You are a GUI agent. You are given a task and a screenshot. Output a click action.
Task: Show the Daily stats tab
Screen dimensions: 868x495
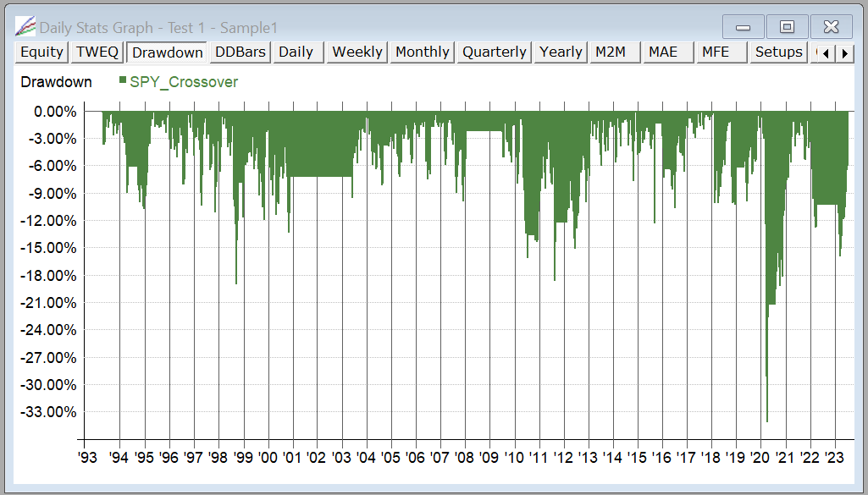coord(296,52)
